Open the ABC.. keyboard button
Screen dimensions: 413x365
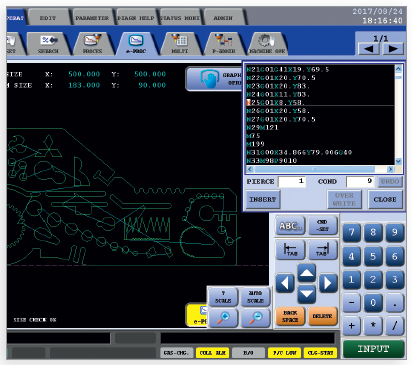click(290, 226)
